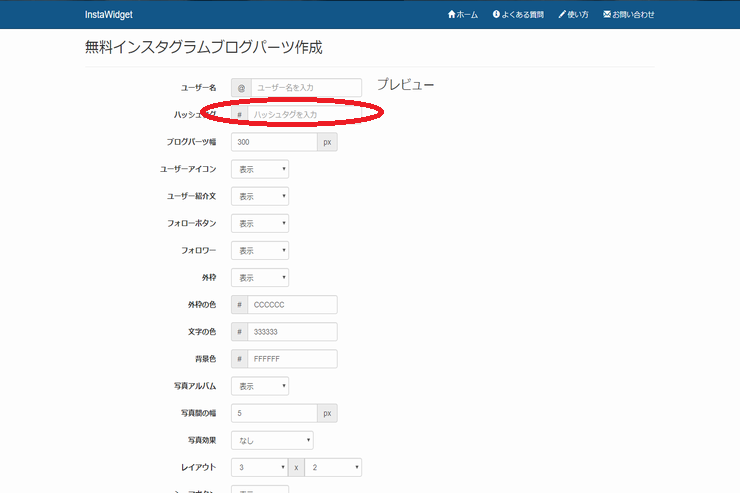Expand the 外枠 border display dropdown
The width and height of the screenshot is (740, 493).
260,277
